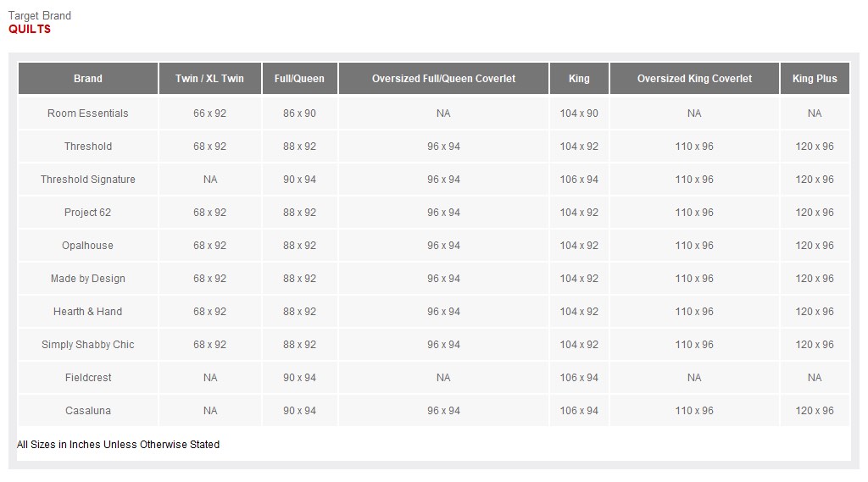Click Casaluna King Plus 120 x 96
This screenshot has height=482, width=868.
point(815,411)
